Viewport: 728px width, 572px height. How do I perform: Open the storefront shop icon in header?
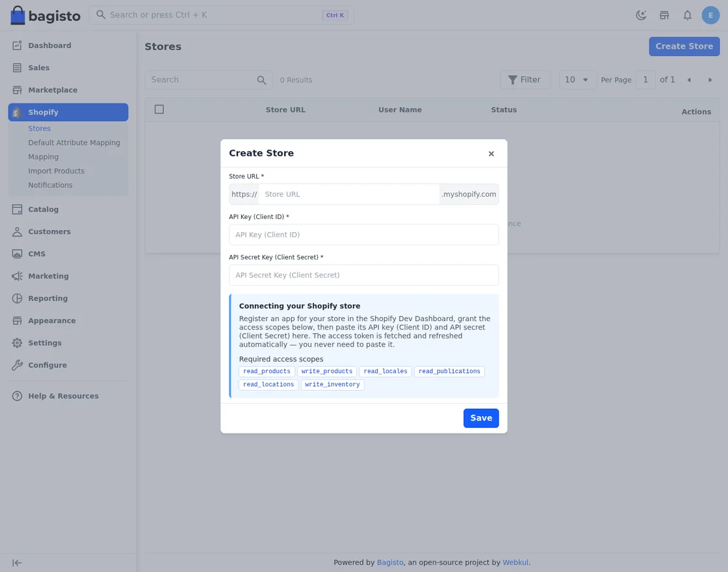(664, 16)
